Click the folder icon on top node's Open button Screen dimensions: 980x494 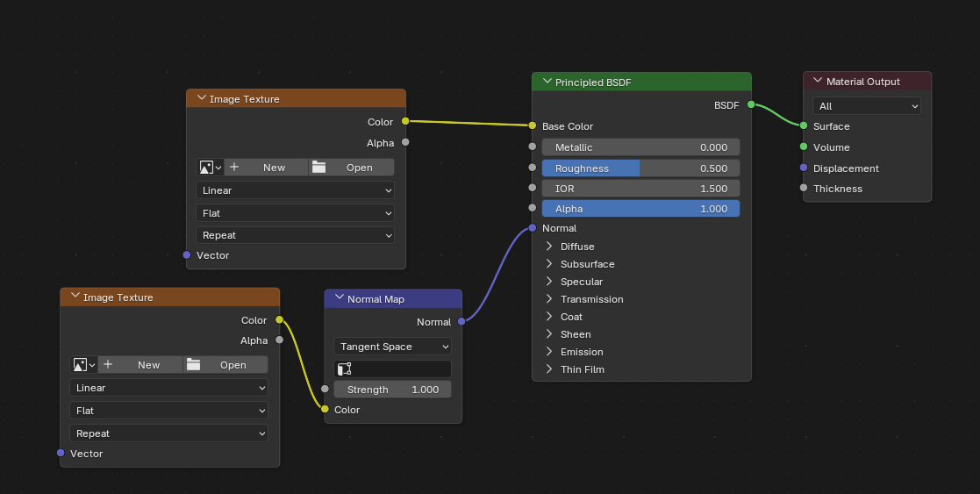tap(318, 168)
